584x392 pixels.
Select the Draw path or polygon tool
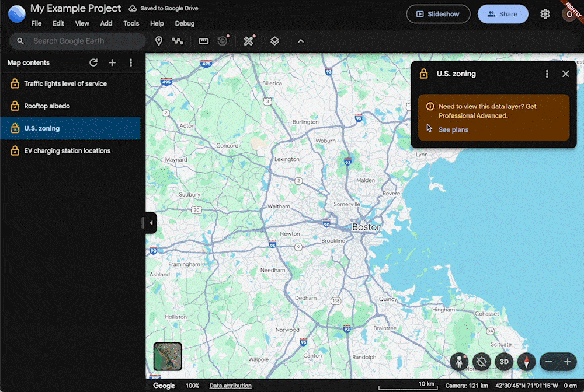178,41
